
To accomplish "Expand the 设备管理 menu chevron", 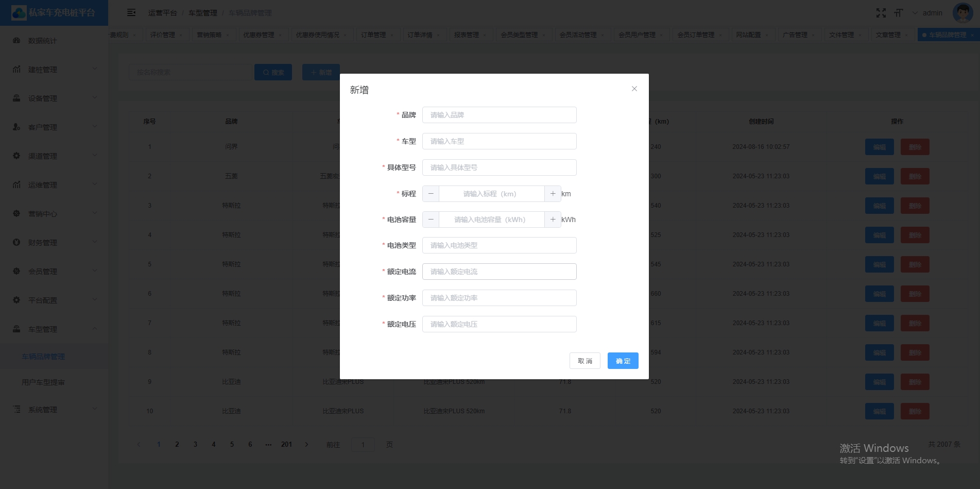I will (x=95, y=97).
